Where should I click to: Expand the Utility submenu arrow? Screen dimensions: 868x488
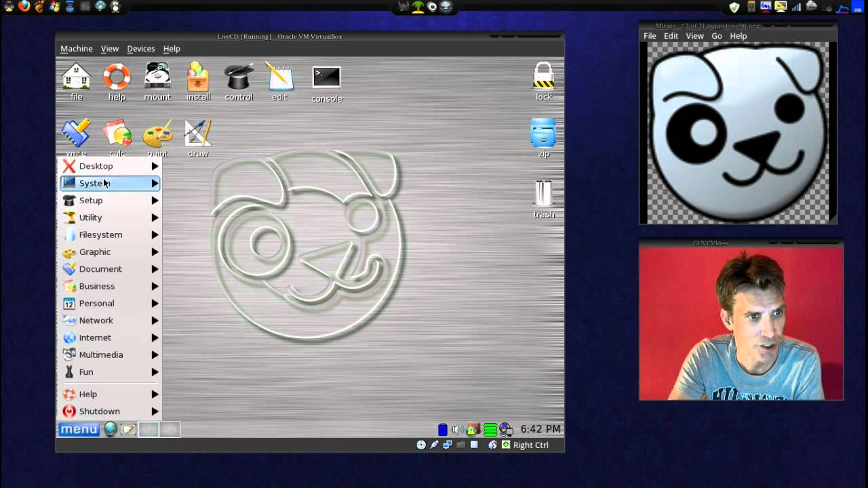[155, 218]
